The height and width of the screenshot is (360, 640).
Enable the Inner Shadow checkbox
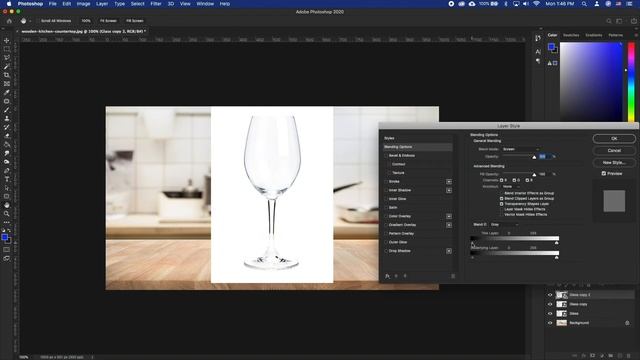point(386,190)
